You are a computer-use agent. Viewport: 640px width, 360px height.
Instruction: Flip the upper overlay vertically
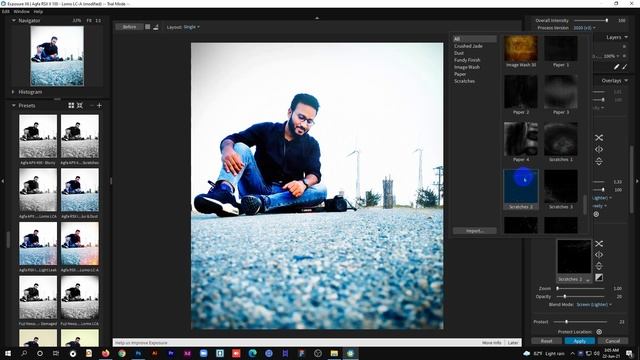[x=599, y=161]
